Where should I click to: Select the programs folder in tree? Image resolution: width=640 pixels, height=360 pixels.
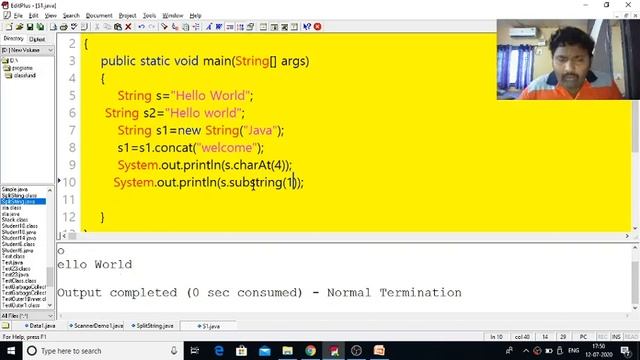coord(19,68)
